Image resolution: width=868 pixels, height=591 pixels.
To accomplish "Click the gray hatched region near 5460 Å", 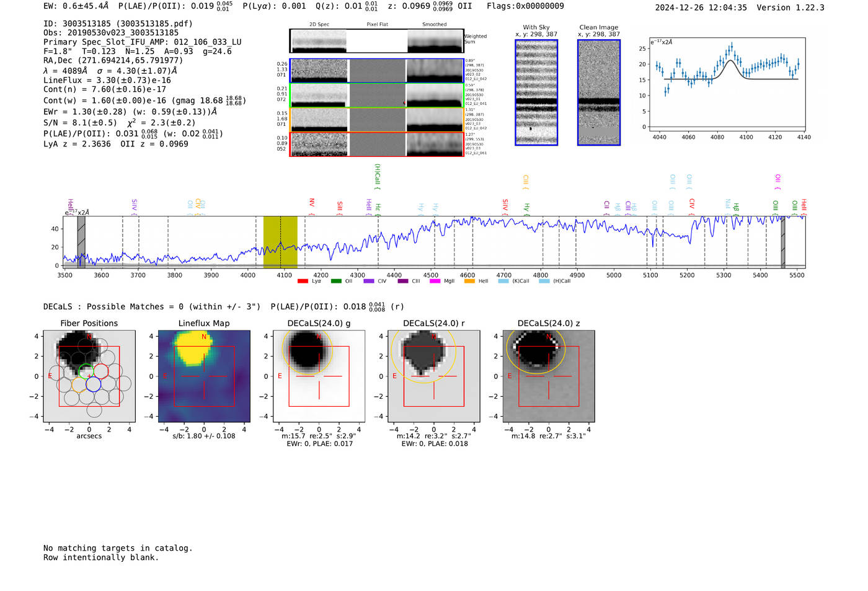I will [783, 242].
